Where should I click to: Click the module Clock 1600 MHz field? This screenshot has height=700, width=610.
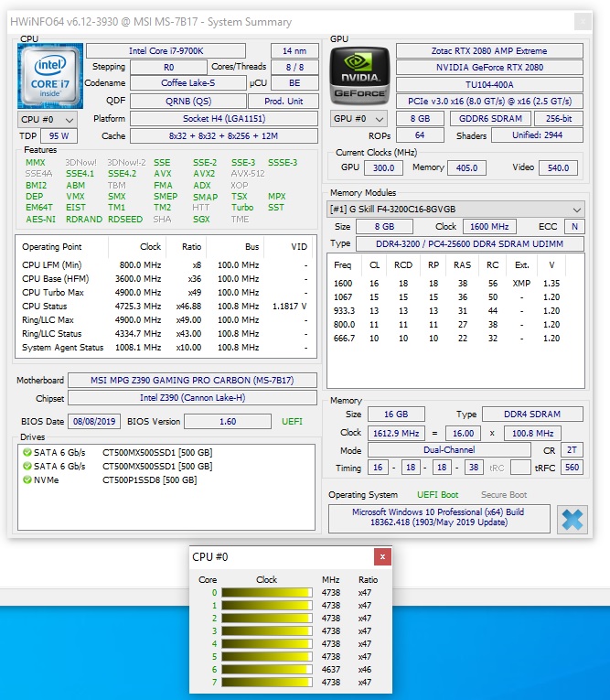489,226
